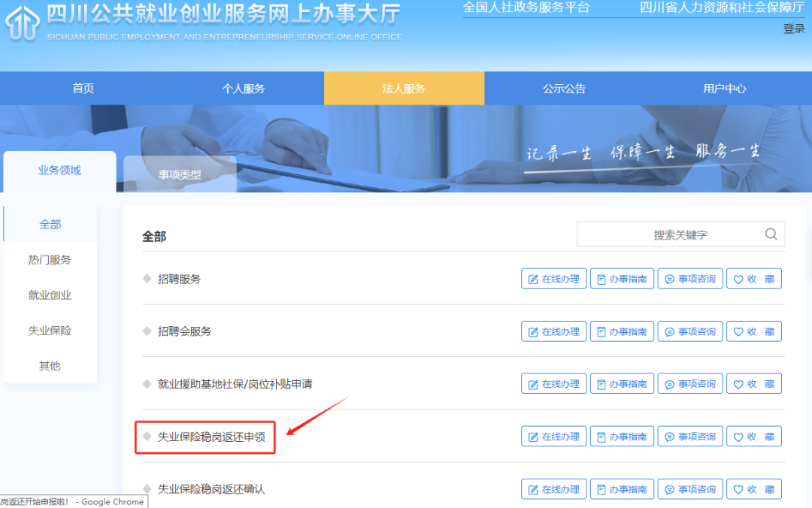Select 失业保险 in the sidebar
812x508 pixels.
pyautogui.click(x=50, y=331)
